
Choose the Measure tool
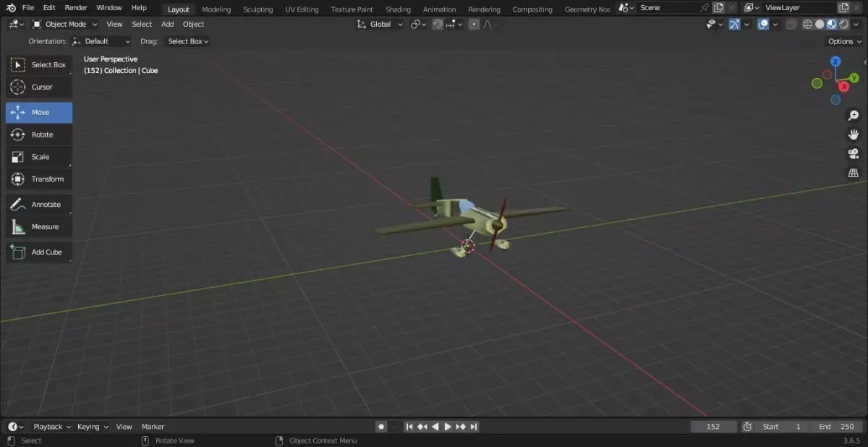39,226
